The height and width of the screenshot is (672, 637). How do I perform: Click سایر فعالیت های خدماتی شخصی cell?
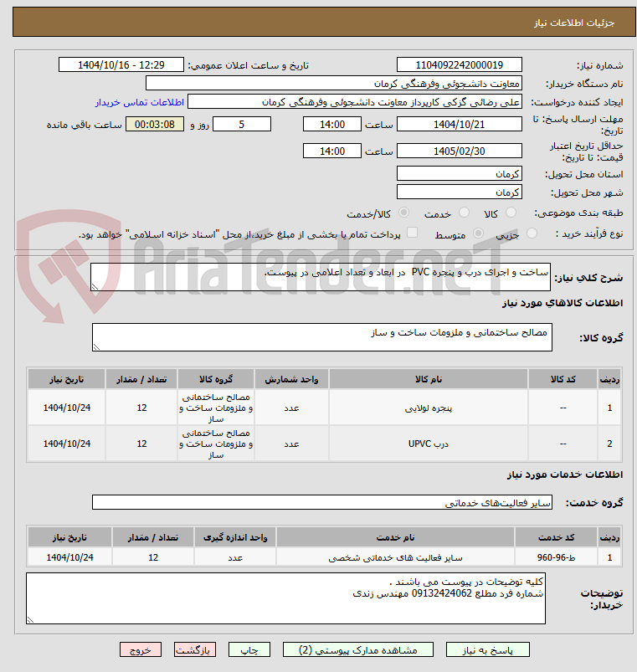[x=395, y=557]
